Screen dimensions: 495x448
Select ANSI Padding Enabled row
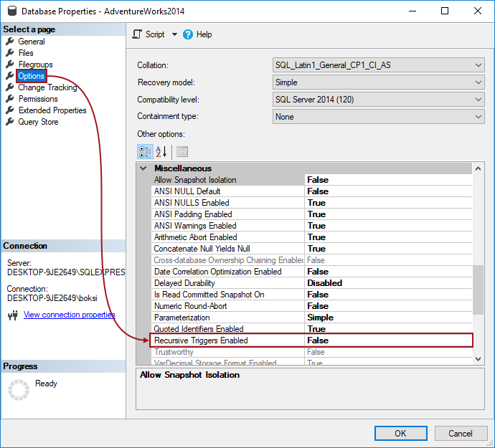tap(311, 214)
